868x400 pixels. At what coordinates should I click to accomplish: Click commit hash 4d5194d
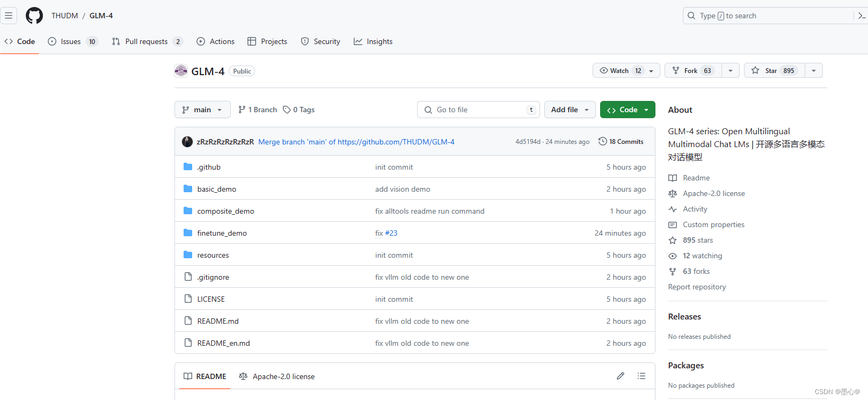tap(528, 142)
